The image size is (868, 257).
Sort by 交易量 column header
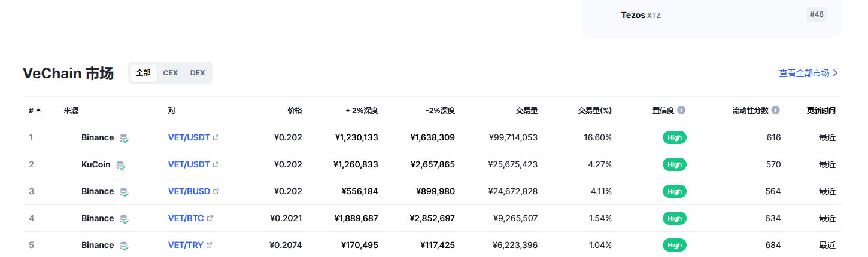coord(527,111)
